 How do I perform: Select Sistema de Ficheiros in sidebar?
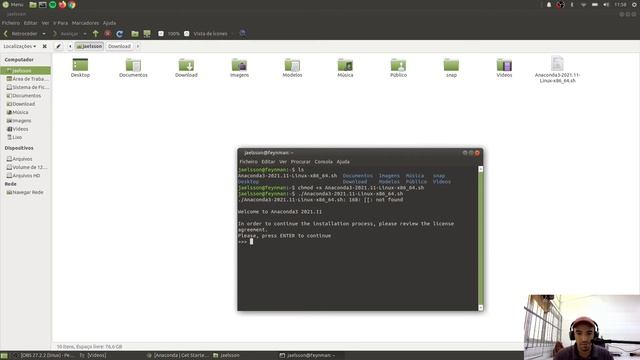(25, 87)
